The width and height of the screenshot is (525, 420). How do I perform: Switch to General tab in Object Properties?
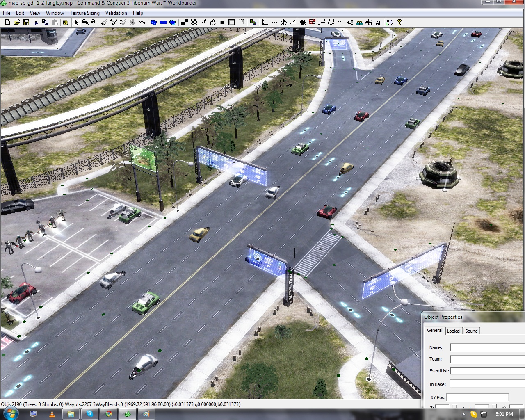(x=434, y=330)
